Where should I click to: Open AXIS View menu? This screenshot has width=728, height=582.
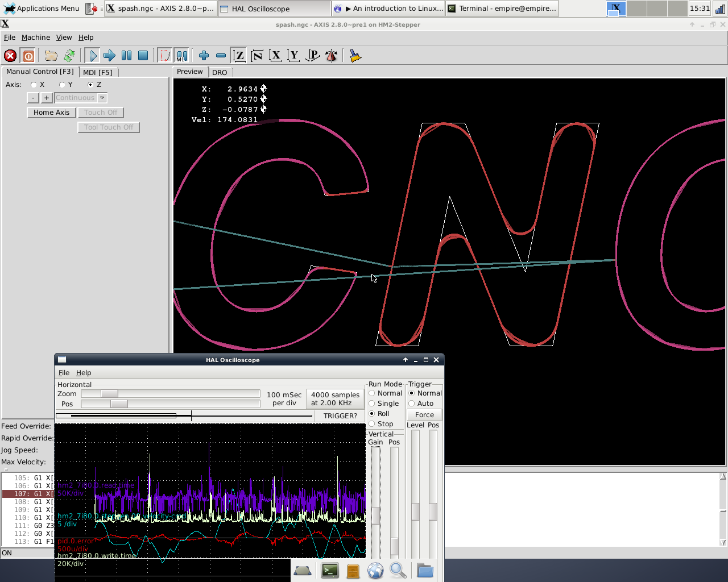64,38
